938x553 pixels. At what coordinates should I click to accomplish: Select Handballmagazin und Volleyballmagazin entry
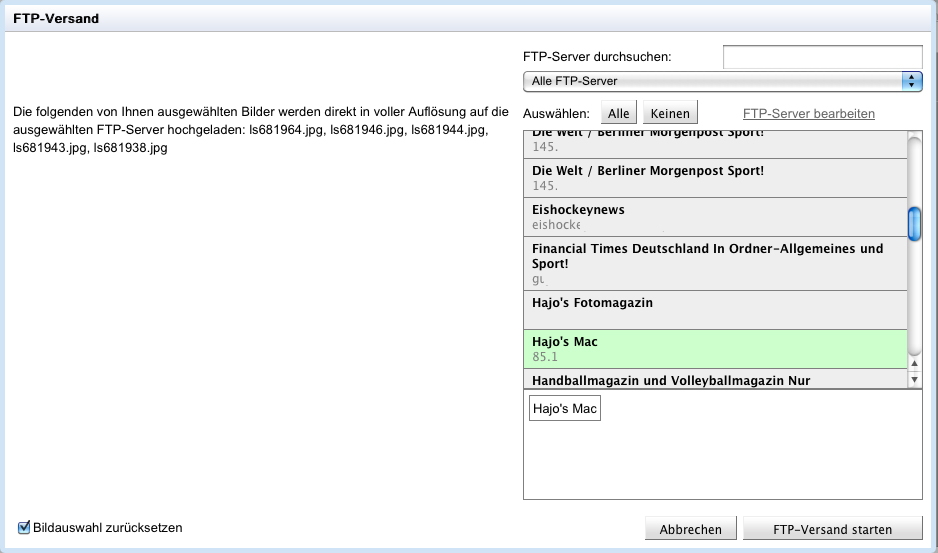(715, 380)
